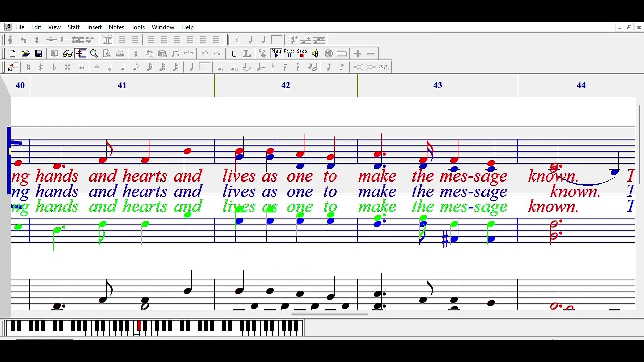
Task: Click the 'i' info tool icon
Action: point(234,53)
